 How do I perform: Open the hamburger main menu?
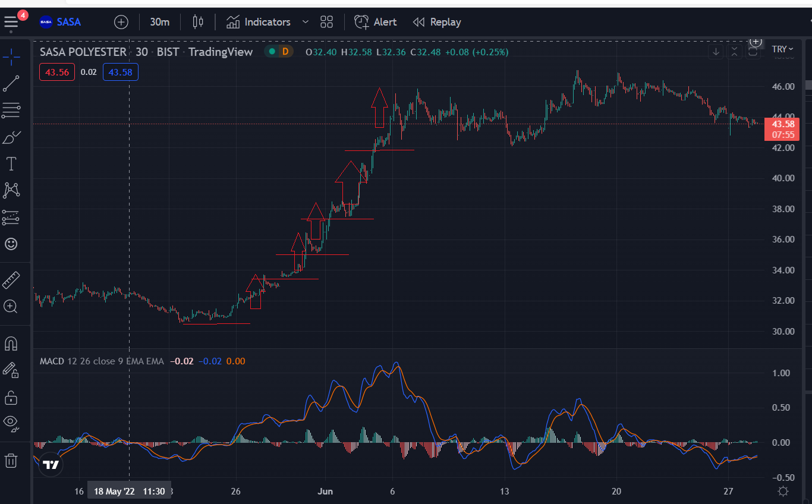tap(11, 23)
